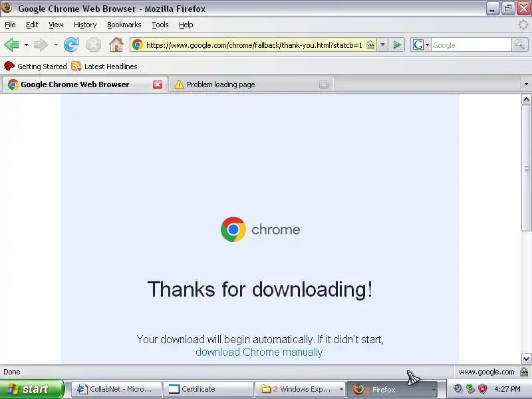The height and width of the screenshot is (399, 532).
Task: Click the green Go arrow button
Action: pyautogui.click(x=396, y=45)
